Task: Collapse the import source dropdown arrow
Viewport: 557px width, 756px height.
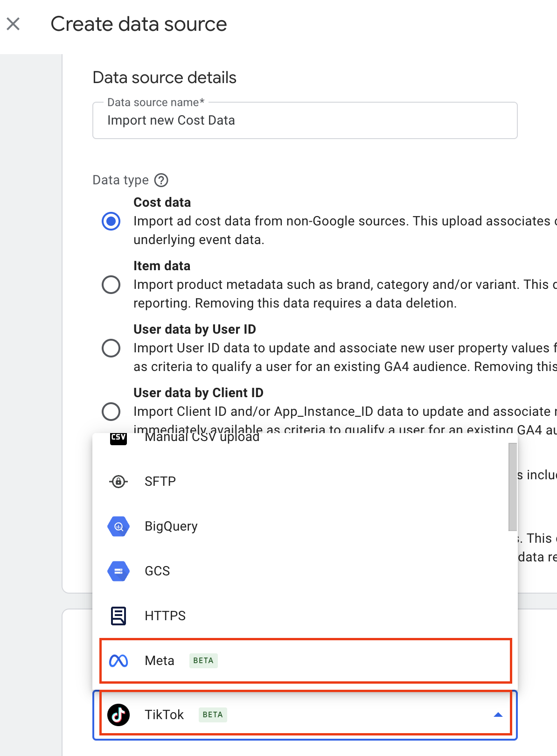Action: 498,715
